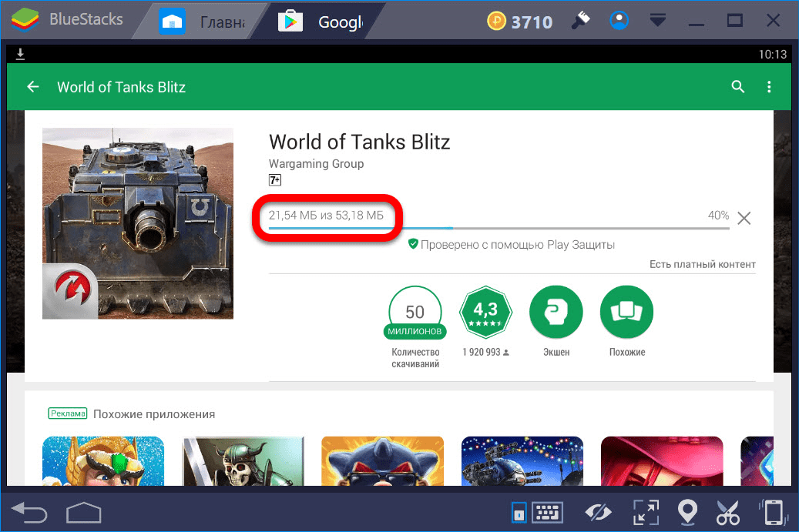The width and height of the screenshot is (799, 532).
Task: Cancel the download with the X icon
Action: [x=744, y=218]
